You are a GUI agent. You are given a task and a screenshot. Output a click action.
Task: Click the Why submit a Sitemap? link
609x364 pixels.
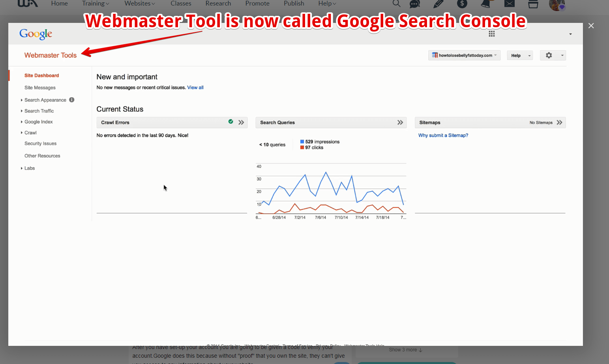pos(443,135)
